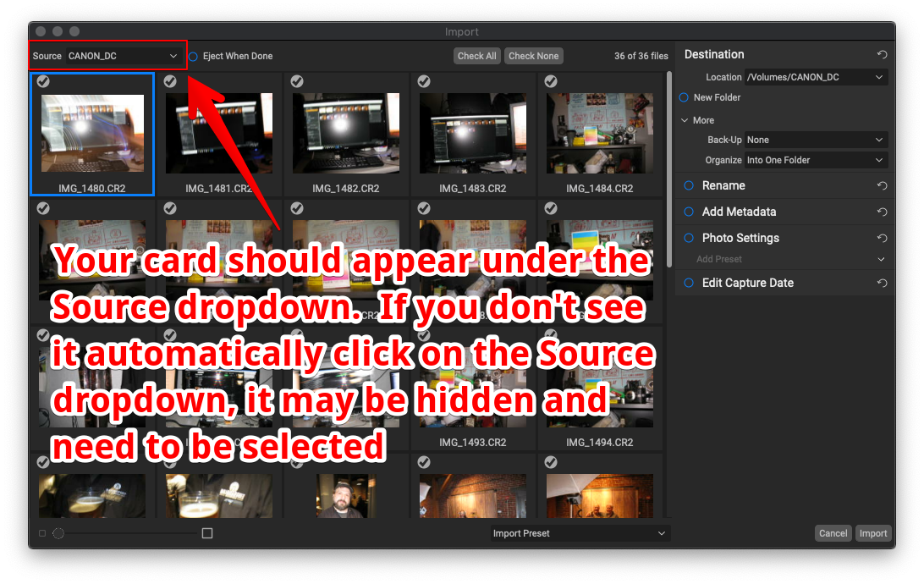Open the Back-Up dropdown
The height and width of the screenshot is (584, 924).
pos(815,140)
